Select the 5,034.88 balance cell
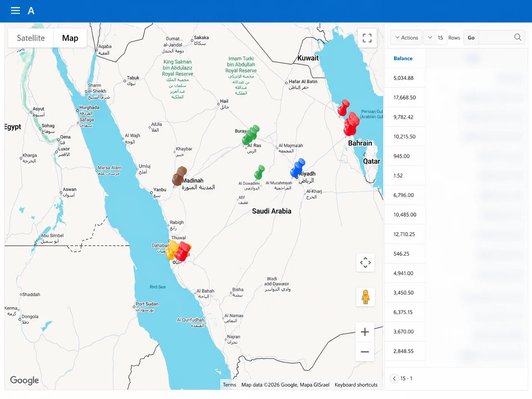 [405, 78]
